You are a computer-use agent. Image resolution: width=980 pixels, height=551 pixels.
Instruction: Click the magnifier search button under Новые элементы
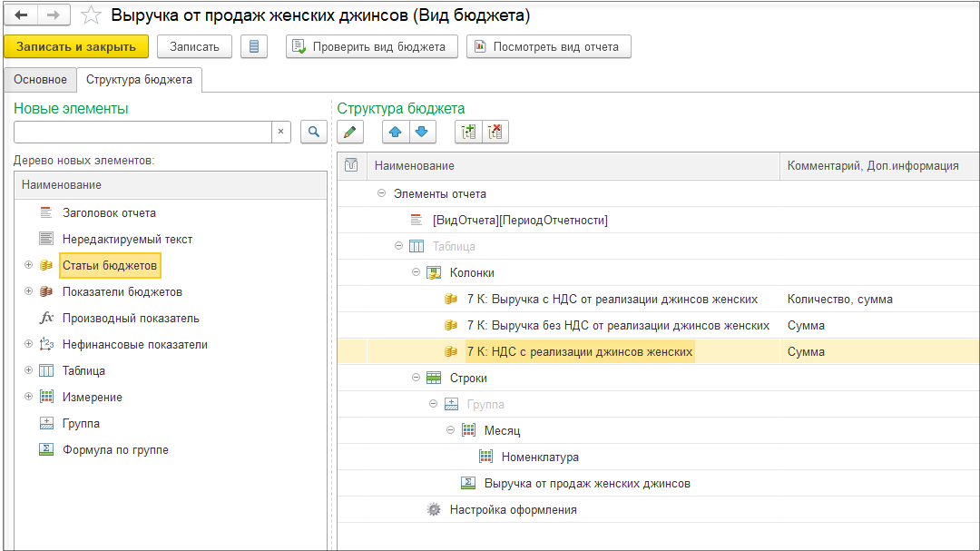pyautogui.click(x=313, y=132)
